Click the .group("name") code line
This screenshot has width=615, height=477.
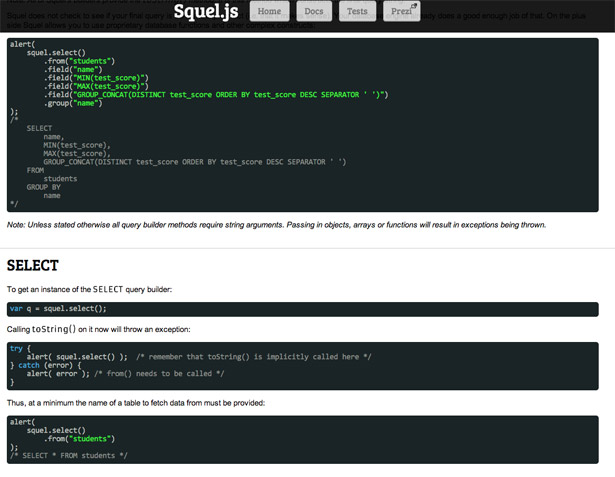pyautogui.click(x=73, y=103)
